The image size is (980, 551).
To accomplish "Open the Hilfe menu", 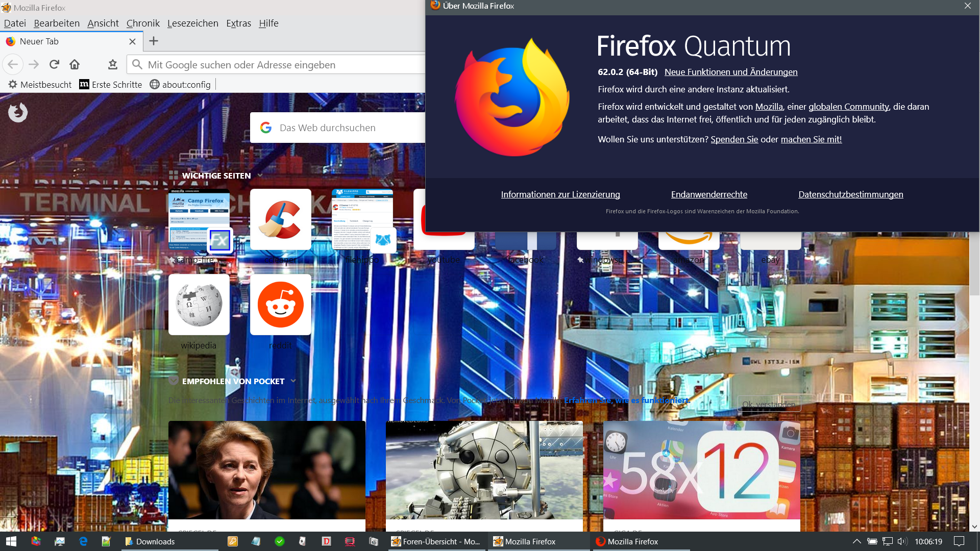I will coord(268,23).
